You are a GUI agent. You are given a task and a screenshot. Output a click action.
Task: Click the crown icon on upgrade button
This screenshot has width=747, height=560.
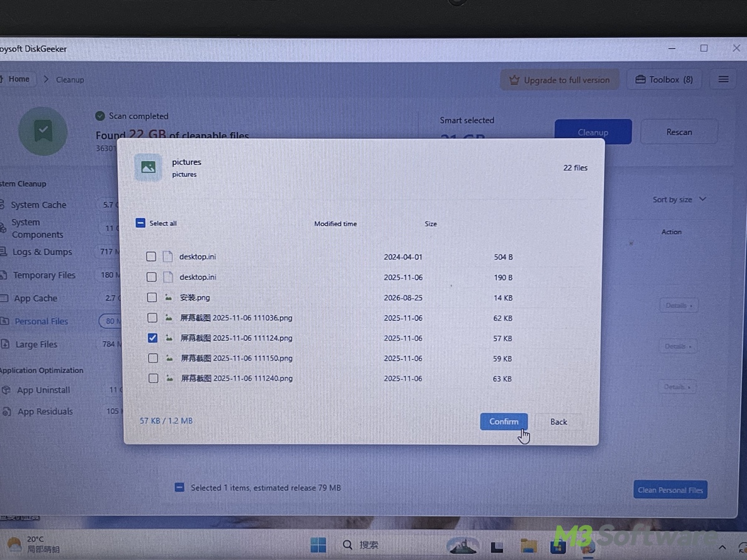click(514, 80)
